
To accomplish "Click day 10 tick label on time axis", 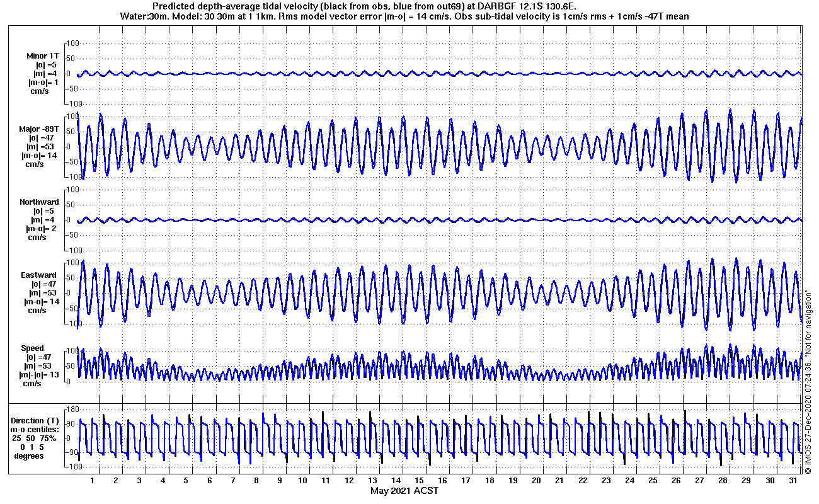I will [303, 481].
